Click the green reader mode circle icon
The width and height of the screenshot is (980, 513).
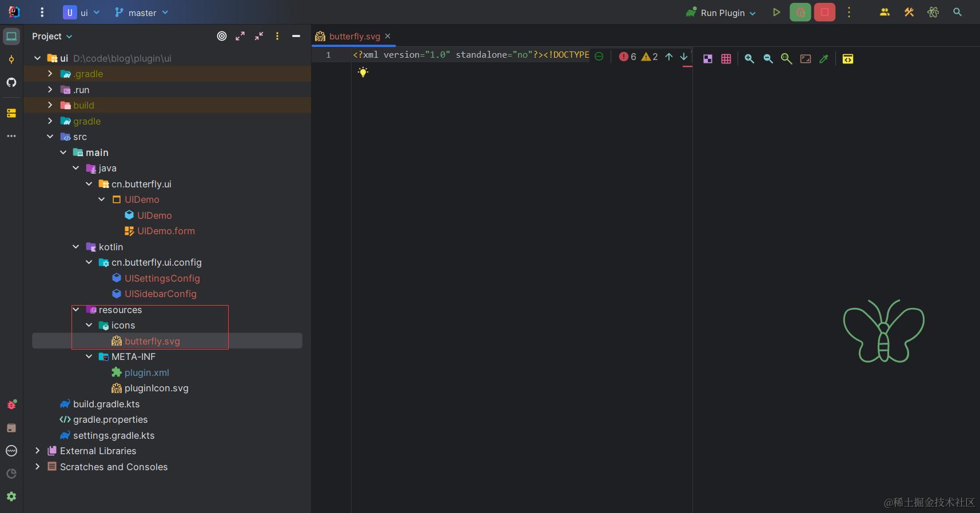click(599, 56)
